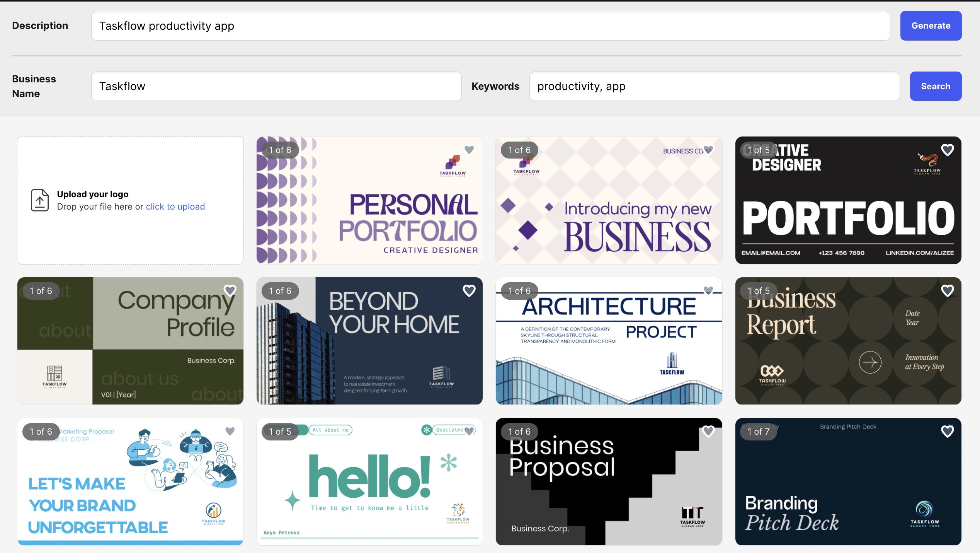Favorite the black Creative Designer Portfolio template
980x553 pixels.
(948, 149)
